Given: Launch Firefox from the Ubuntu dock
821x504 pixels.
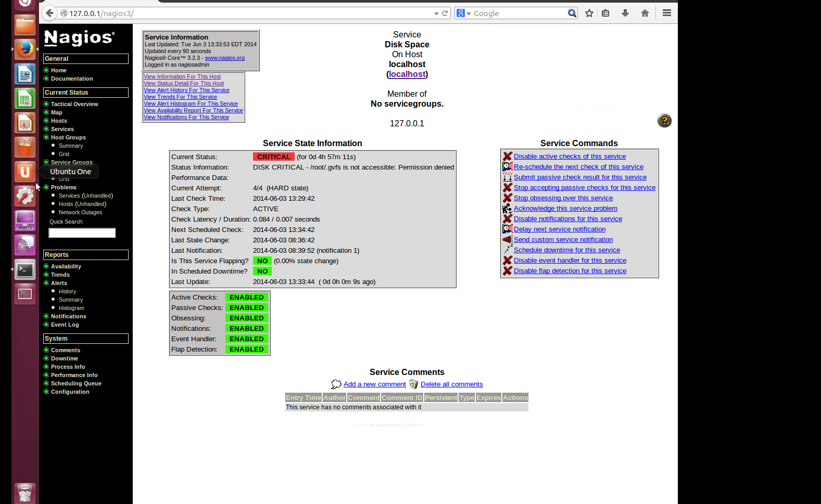Looking at the screenshot, I should click(24, 49).
